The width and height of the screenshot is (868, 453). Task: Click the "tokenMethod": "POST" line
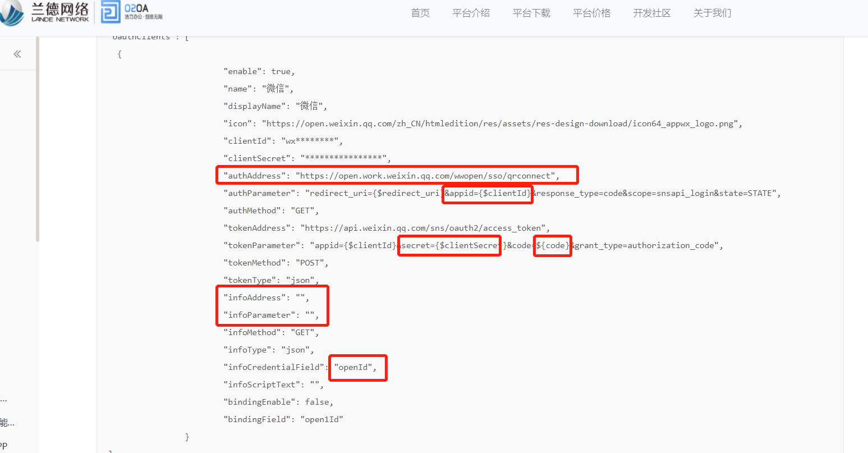point(276,263)
